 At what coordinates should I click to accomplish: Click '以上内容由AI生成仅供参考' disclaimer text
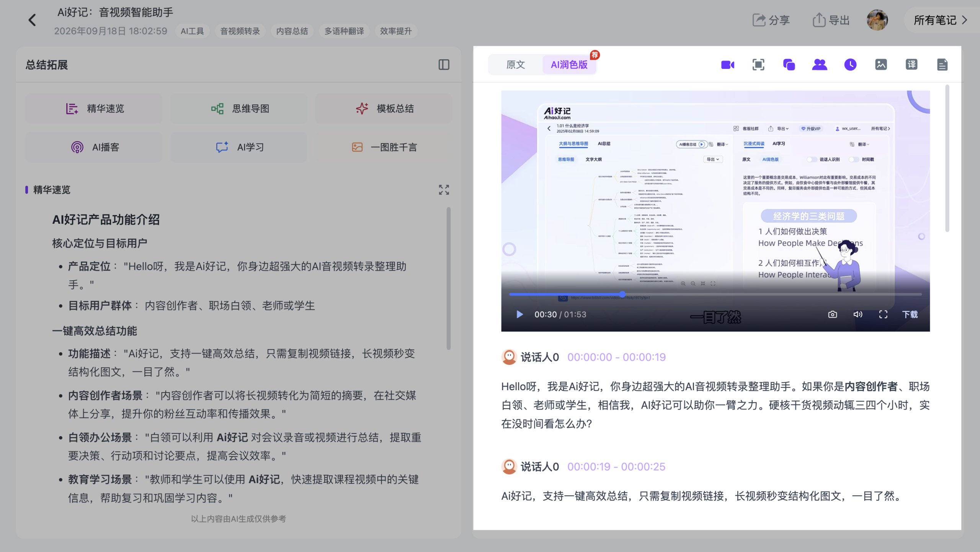(x=238, y=519)
